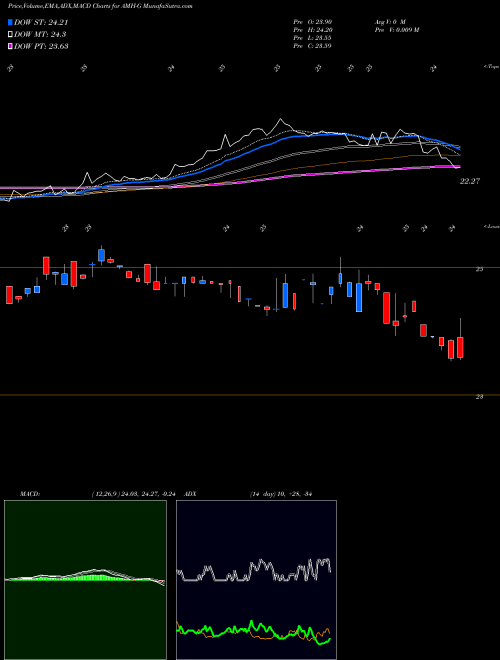Screen dimensions: 500x660
Task: Open the green MACD histogram chart panel
Action: [x=85, y=580]
